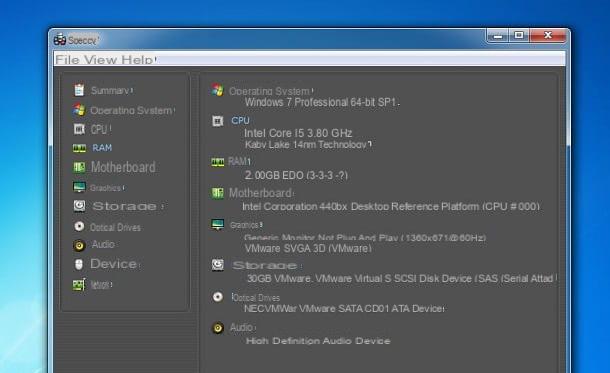Select Optical Drives in the sidebar

115,227
